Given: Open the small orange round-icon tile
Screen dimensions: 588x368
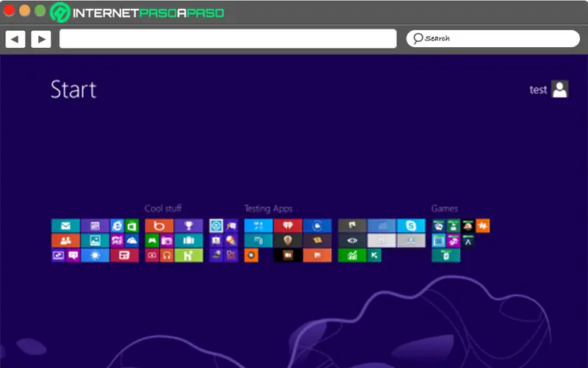Looking at the screenshot, I should tap(251, 255).
